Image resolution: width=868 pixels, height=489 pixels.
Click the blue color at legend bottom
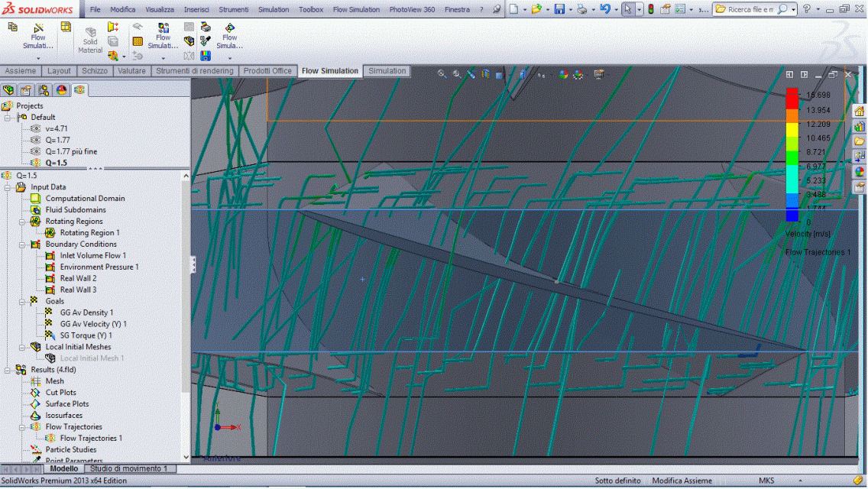point(792,215)
